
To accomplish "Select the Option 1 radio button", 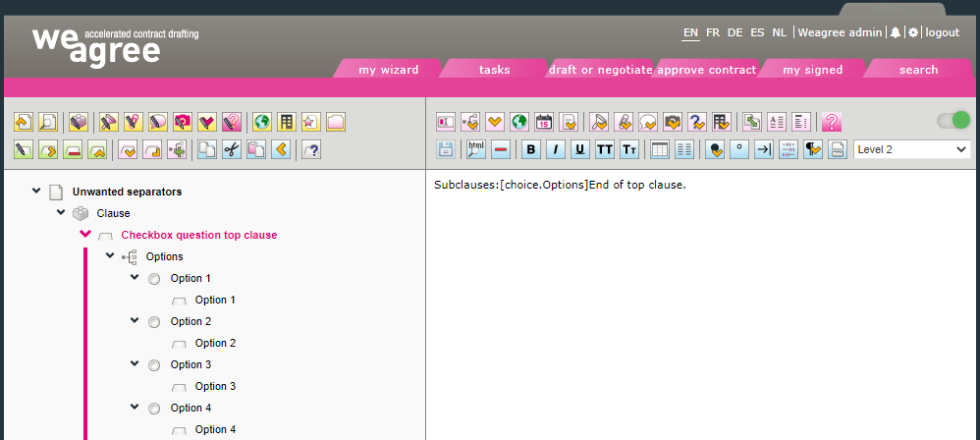I will pos(154,279).
